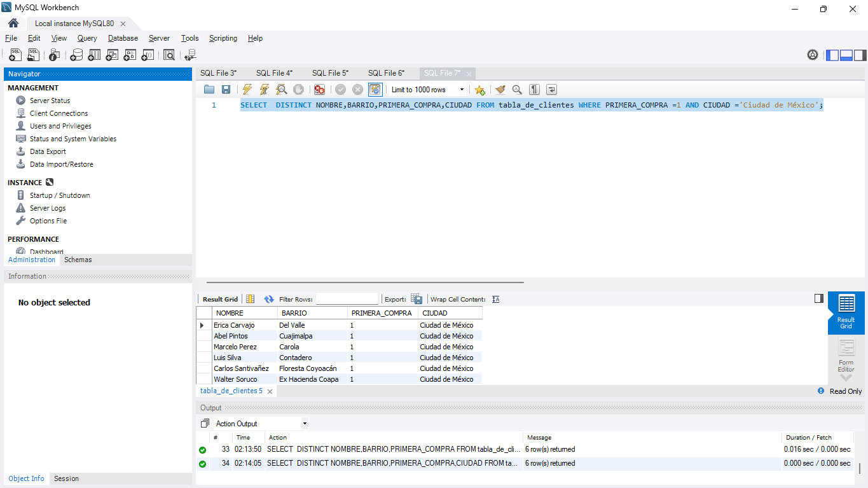Switch to Session tab
This screenshot has width=868, height=488.
pos(66,478)
